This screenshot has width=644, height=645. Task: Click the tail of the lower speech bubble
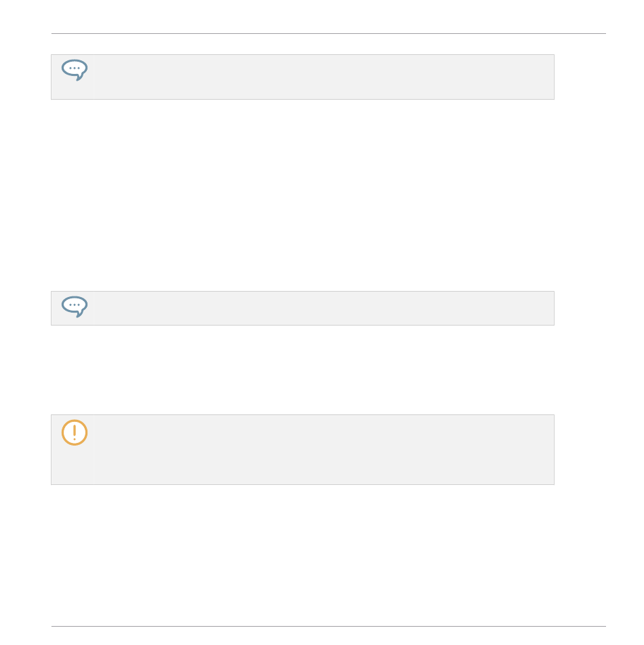[x=80, y=314]
